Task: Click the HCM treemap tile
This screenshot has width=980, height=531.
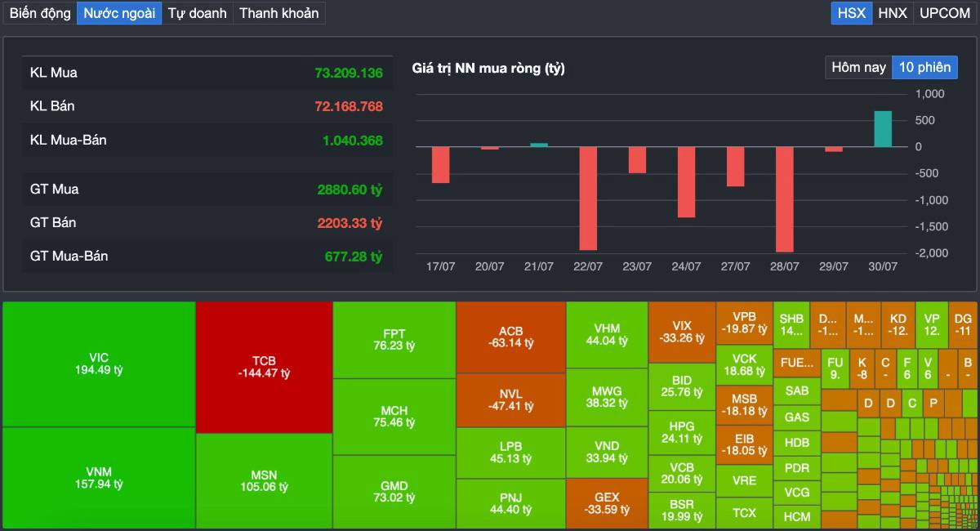Action: [x=797, y=516]
